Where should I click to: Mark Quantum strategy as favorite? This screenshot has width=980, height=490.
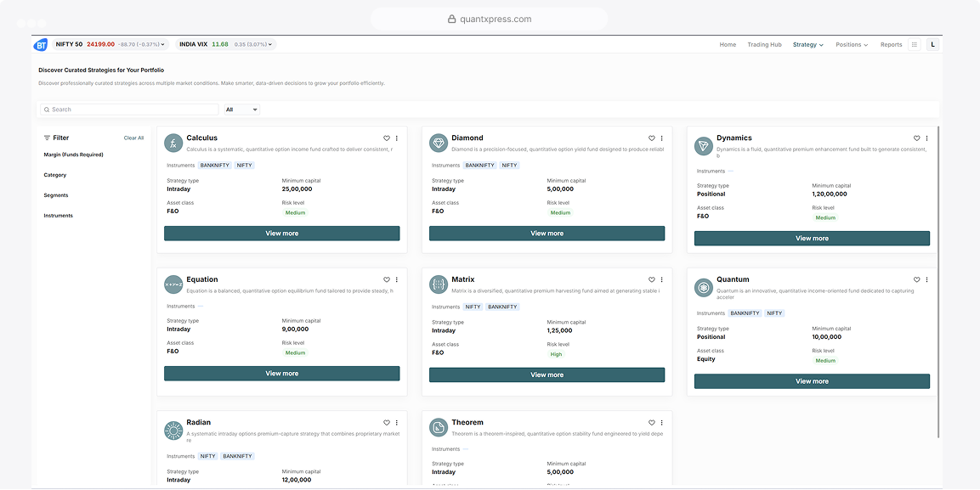tap(916, 279)
